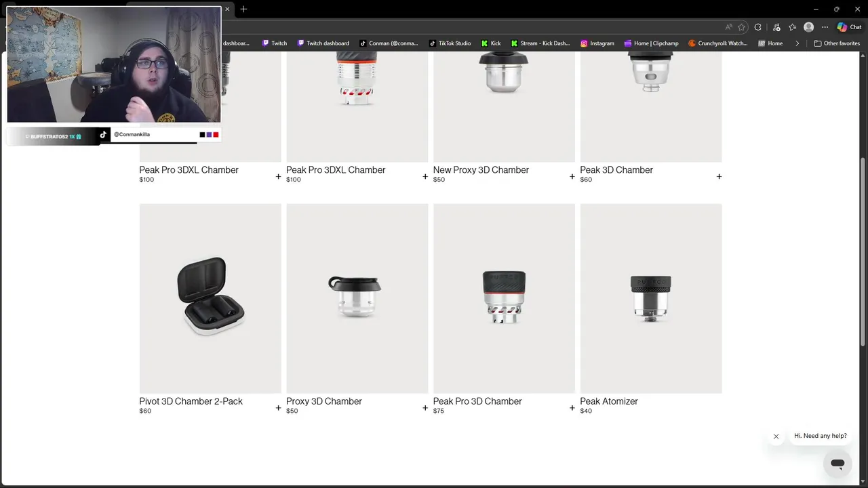Open a new browser tab
This screenshot has height=488, width=868.
tap(243, 9)
